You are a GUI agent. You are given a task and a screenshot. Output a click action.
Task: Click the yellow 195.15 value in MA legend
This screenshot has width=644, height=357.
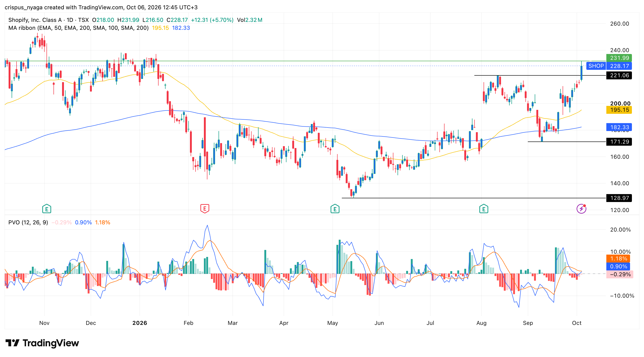(160, 28)
